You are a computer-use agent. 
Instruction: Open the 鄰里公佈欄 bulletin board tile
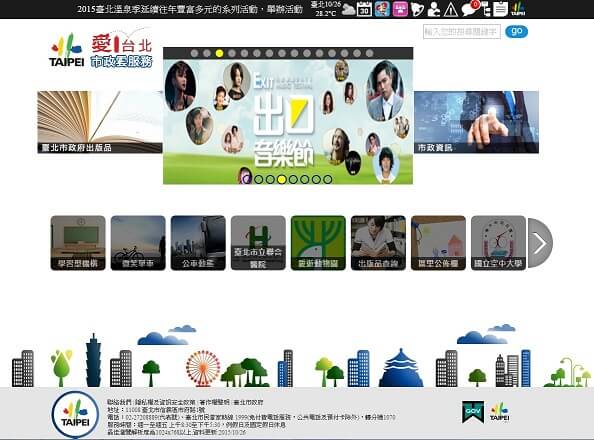[x=438, y=243]
